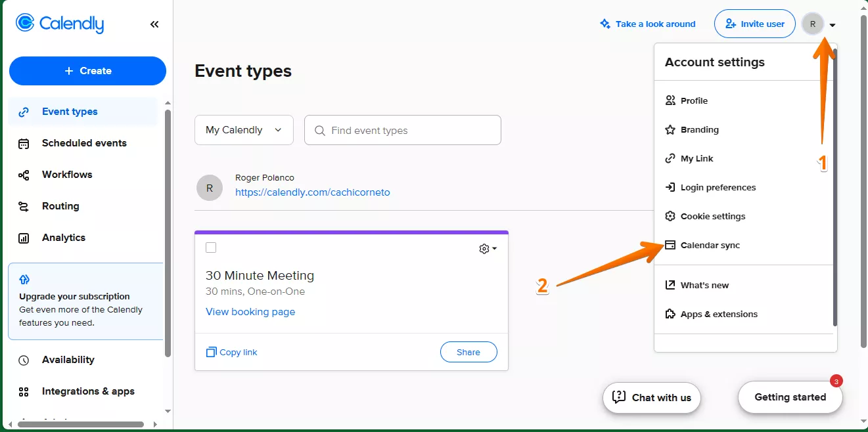Expand the My Calendly dropdown

click(x=243, y=130)
